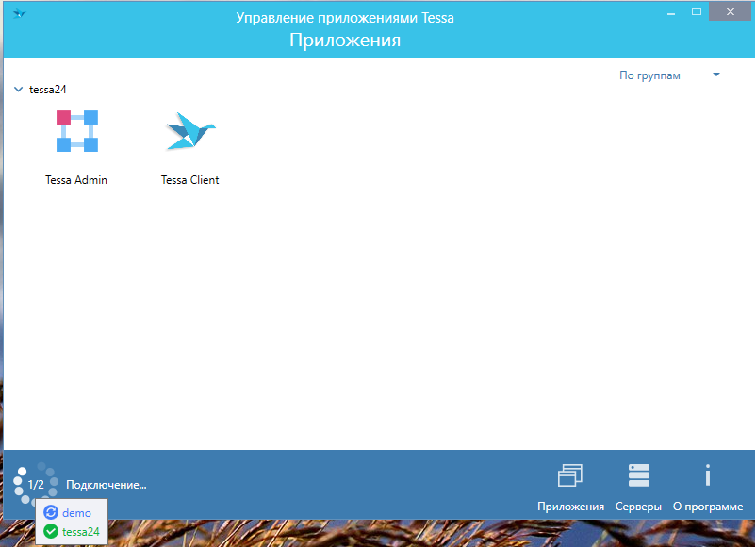
Task: Collapse the tessa24 group chevron
Action: 18,90
